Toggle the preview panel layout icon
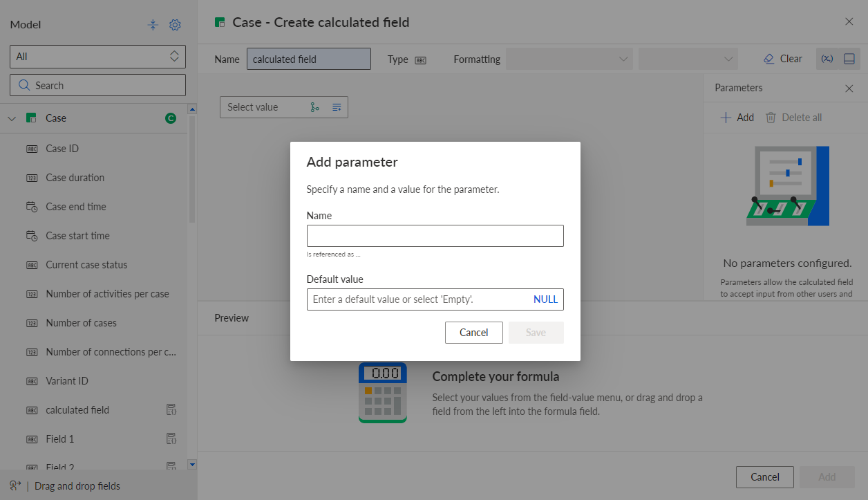The height and width of the screenshot is (500, 868). (x=849, y=59)
